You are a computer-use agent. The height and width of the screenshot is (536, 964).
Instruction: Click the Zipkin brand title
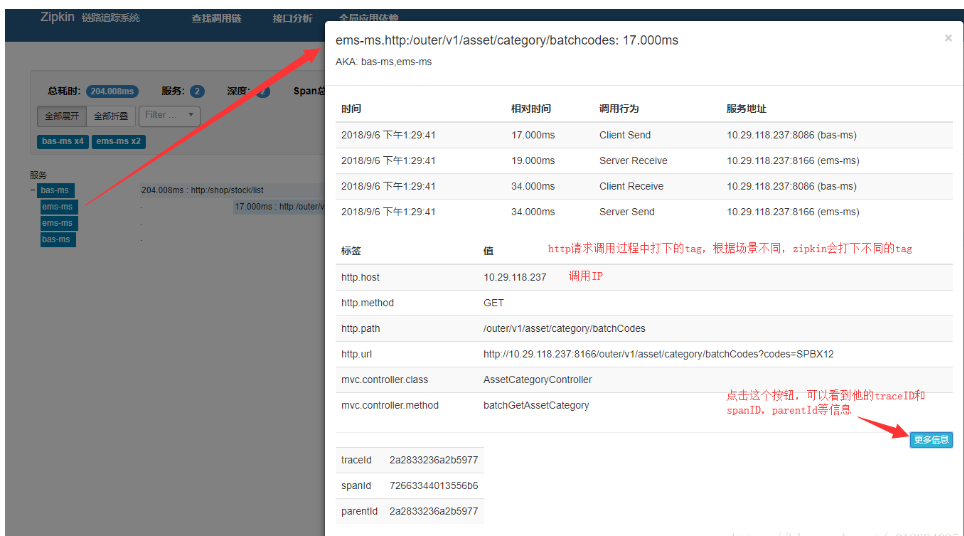pyautogui.click(x=57, y=17)
